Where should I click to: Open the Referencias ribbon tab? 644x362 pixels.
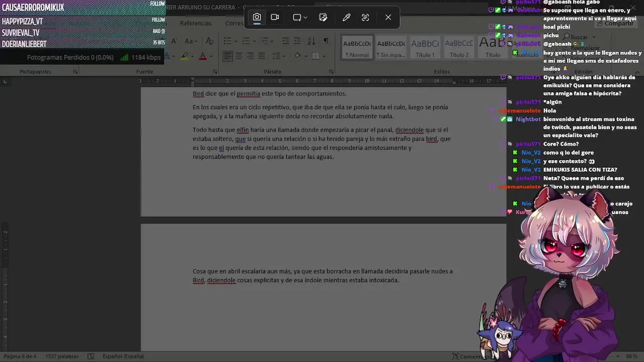(x=196, y=24)
